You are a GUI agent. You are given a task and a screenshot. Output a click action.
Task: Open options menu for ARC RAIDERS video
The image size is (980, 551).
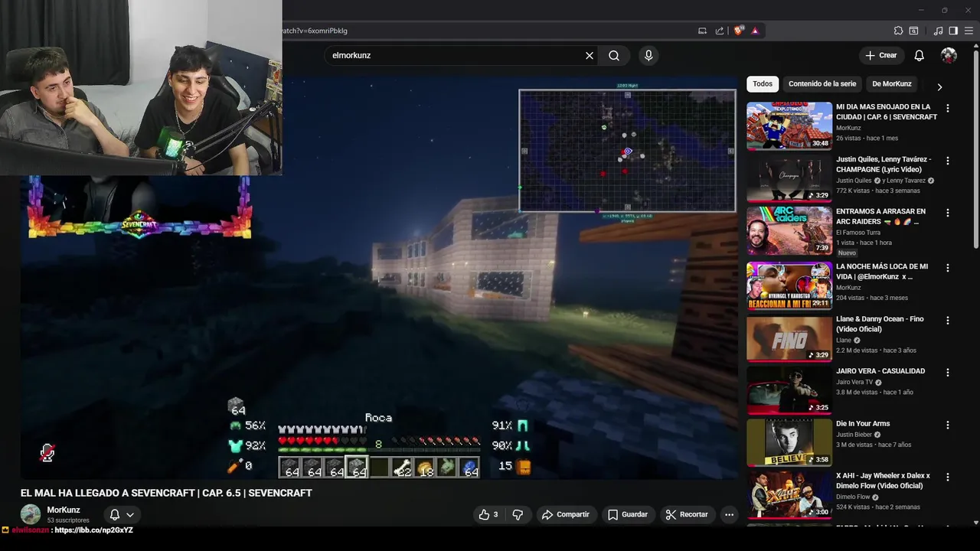pyautogui.click(x=948, y=213)
